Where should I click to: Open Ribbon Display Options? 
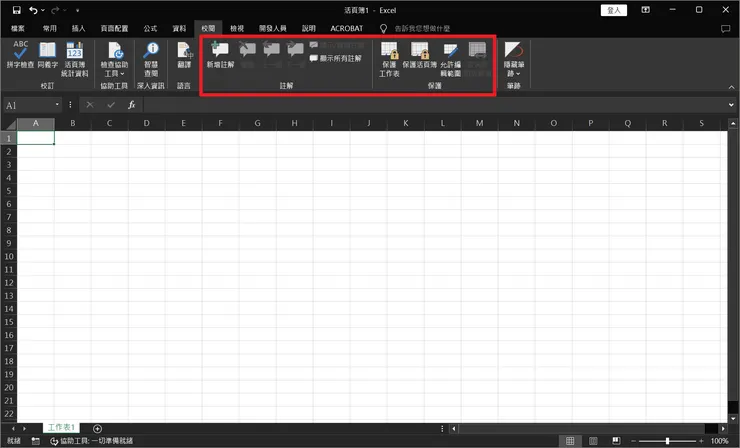coord(646,10)
